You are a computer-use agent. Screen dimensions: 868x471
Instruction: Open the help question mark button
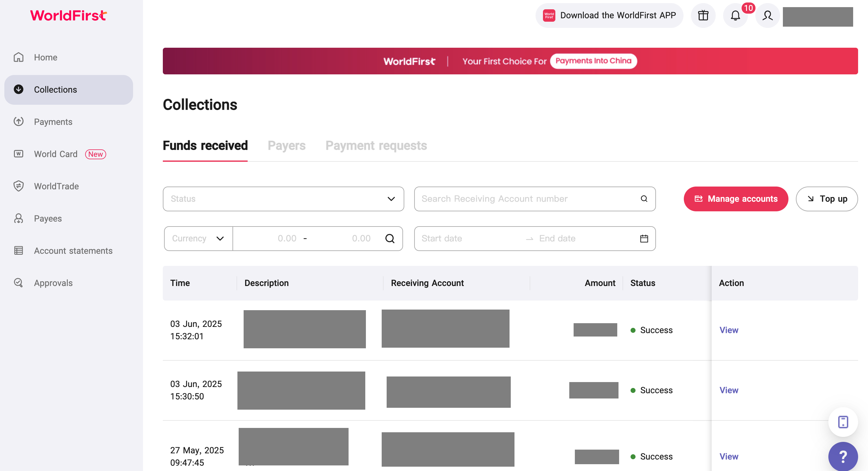pos(843,456)
